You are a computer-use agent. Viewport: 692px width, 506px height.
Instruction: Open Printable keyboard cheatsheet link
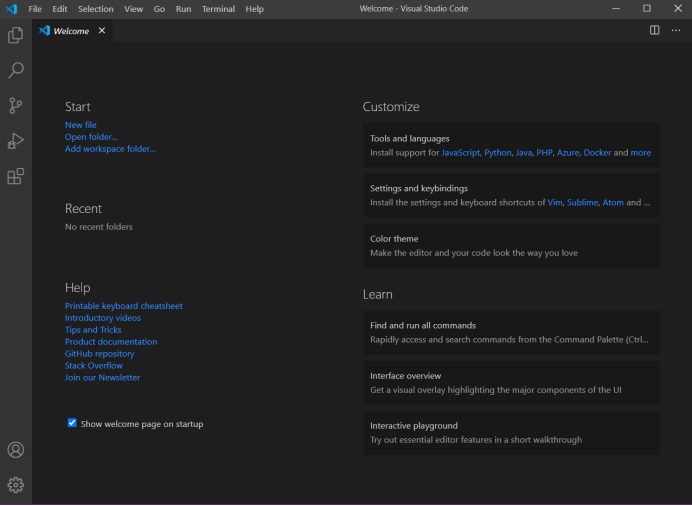(124, 306)
